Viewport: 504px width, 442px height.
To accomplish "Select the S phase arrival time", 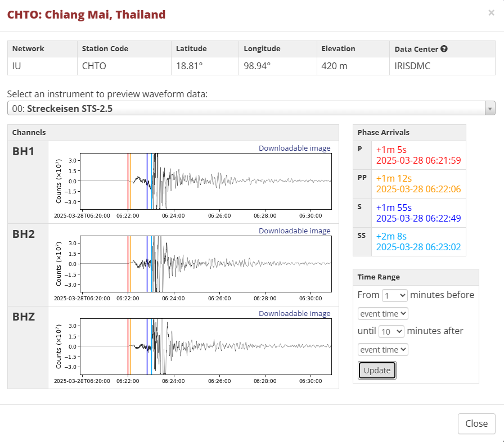I will pos(418,218).
